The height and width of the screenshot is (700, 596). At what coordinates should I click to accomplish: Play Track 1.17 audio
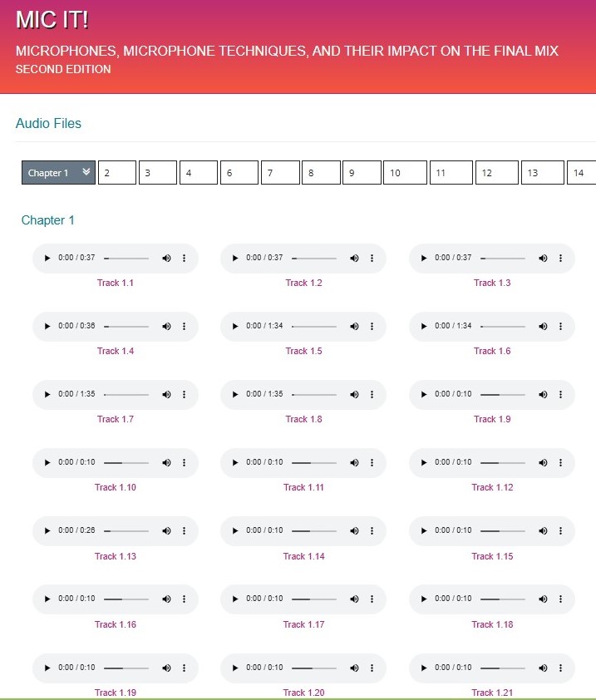click(x=235, y=599)
